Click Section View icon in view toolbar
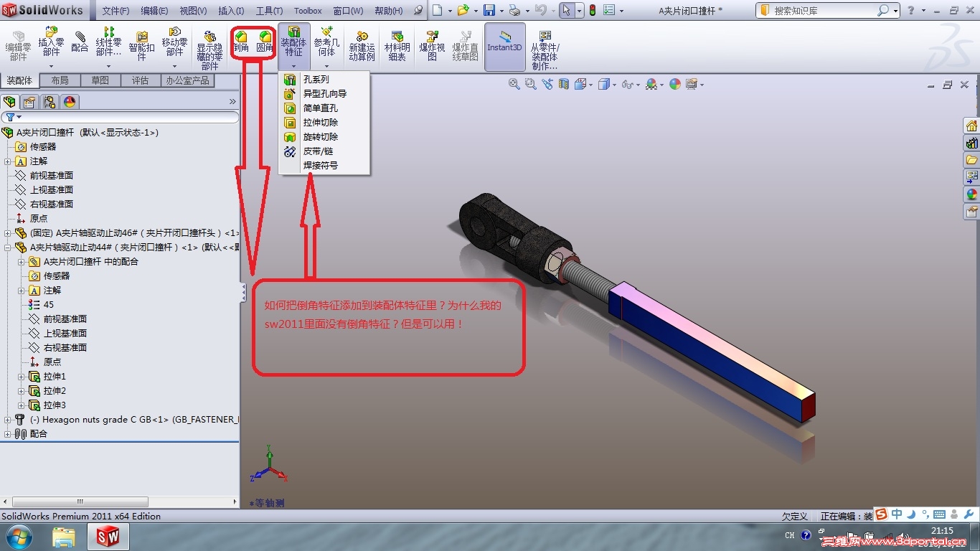The width and height of the screenshot is (980, 551). tap(564, 84)
